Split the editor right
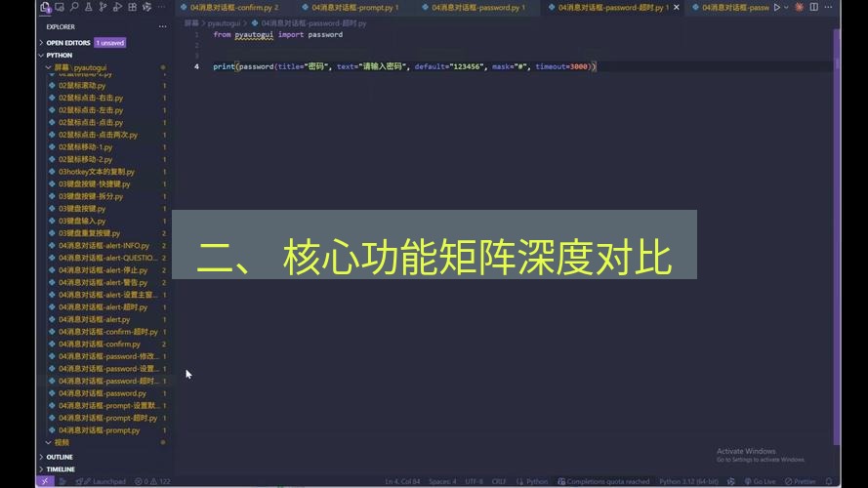Viewport: 868px width, 488px height. (x=813, y=7)
